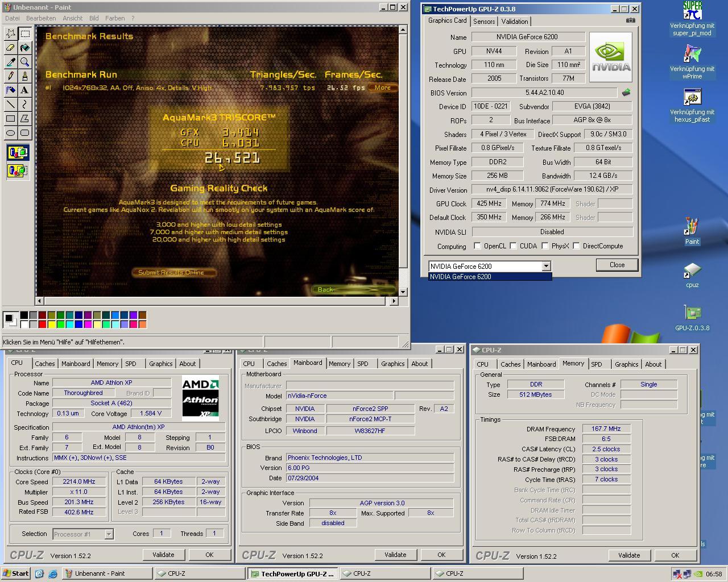Pick the Fill With Color bucket tool
The height and width of the screenshot is (582, 728).
pyautogui.click(x=25, y=48)
